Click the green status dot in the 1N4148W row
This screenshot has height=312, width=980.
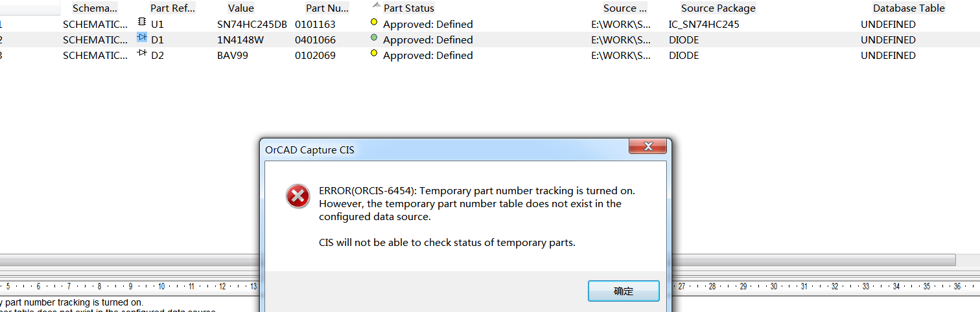click(374, 38)
